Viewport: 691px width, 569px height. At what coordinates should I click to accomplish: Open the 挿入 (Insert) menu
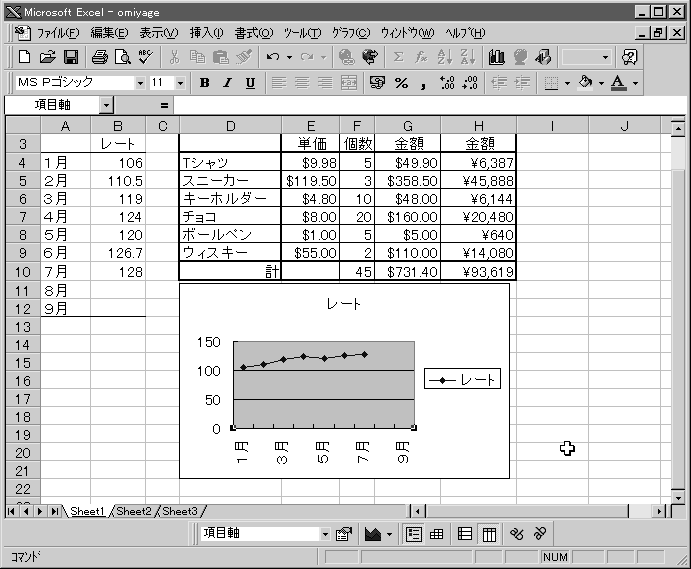tap(206, 33)
